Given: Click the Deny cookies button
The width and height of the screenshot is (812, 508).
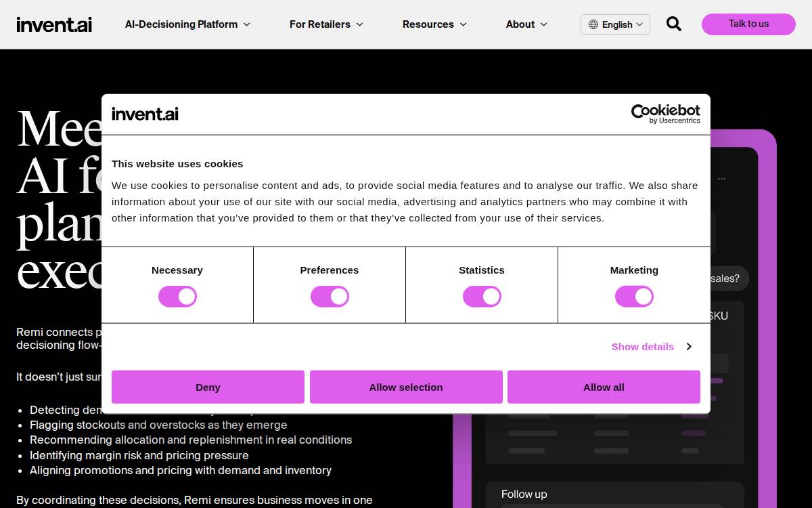Looking at the screenshot, I should coord(208,387).
